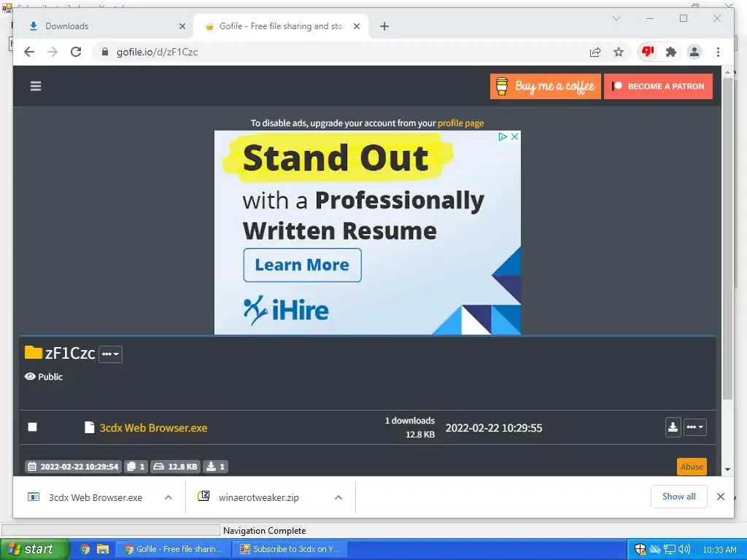Focus the address bar URL gofile.io/d/zF1Czc
The height and width of the screenshot is (560, 747).
[158, 52]
